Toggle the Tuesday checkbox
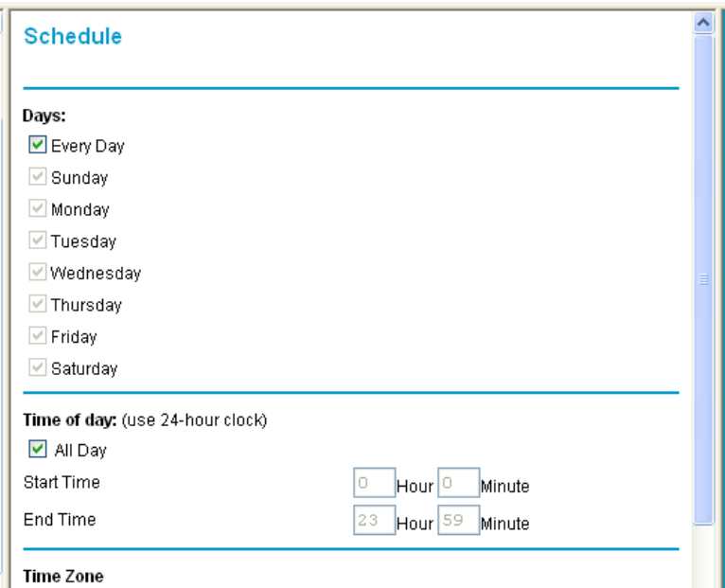Image resolution: width=725 pixels, height=588 pixels. click(x=37, y=241)
